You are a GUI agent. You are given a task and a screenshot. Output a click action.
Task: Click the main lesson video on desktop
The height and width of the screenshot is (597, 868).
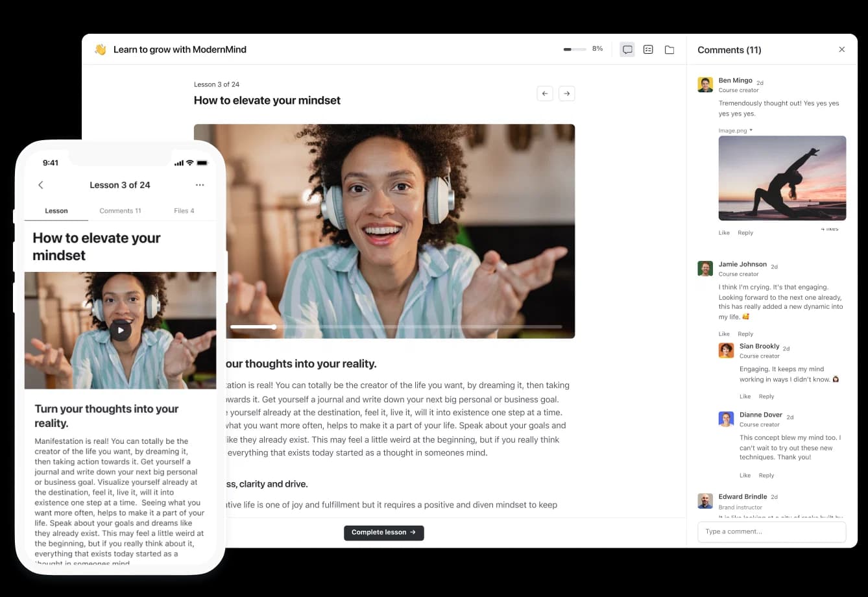tap(384, 231)
